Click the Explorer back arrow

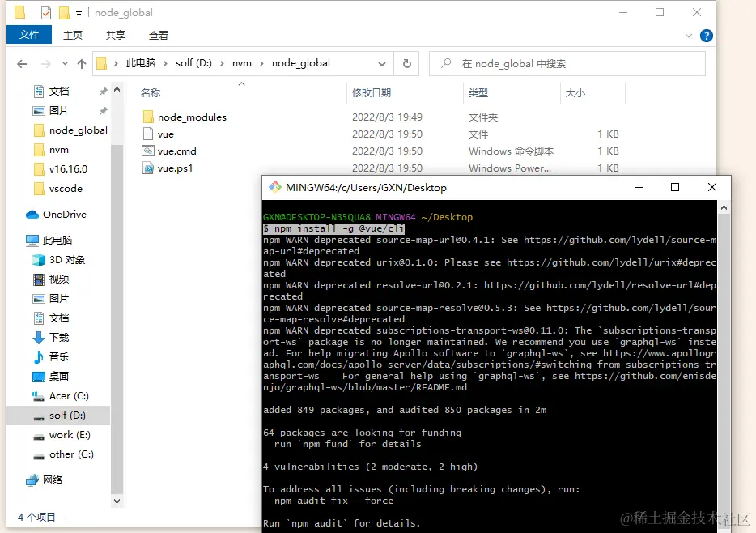pos(22,64)
